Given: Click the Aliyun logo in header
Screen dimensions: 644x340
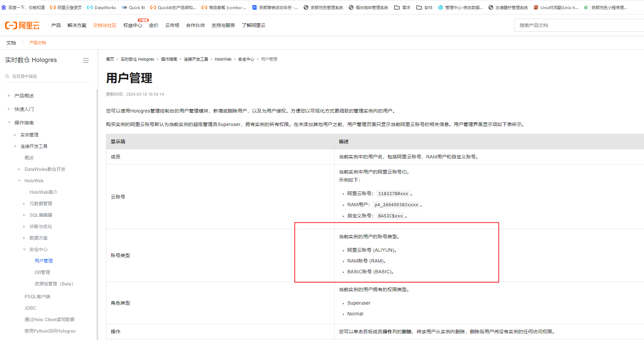Looking at the screenshot, I should [x=22, y=25].
